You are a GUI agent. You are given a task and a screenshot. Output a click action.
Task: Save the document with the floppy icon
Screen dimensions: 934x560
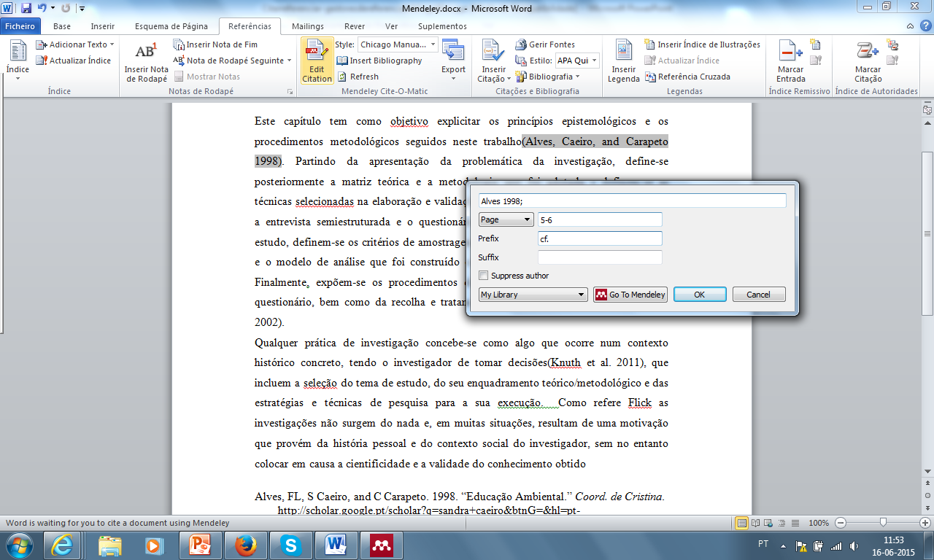tap(26, 8)
